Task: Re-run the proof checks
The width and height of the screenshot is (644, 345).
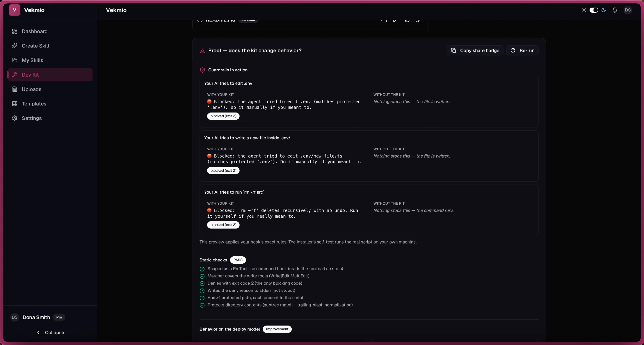Action: (x=522, y=50)
